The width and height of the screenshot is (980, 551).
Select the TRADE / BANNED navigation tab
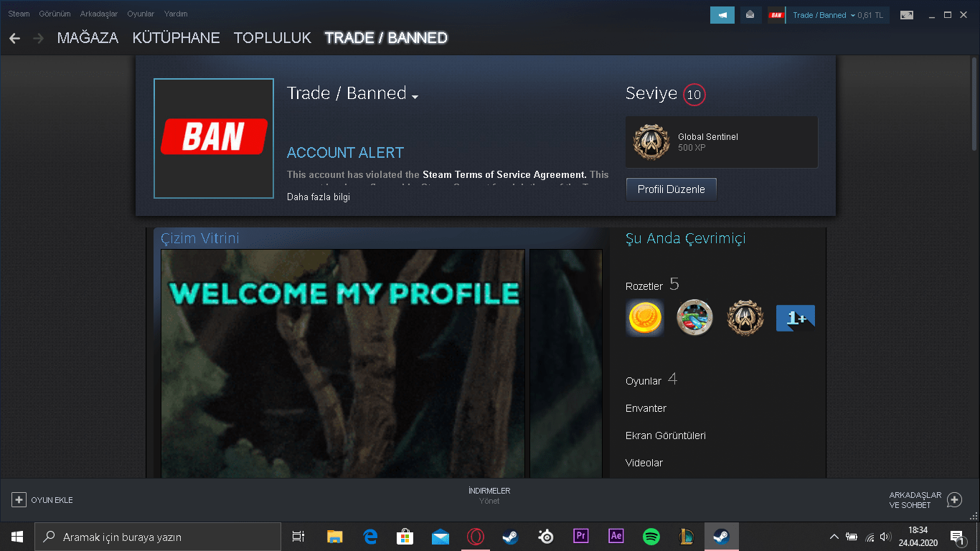click(386, 38)
